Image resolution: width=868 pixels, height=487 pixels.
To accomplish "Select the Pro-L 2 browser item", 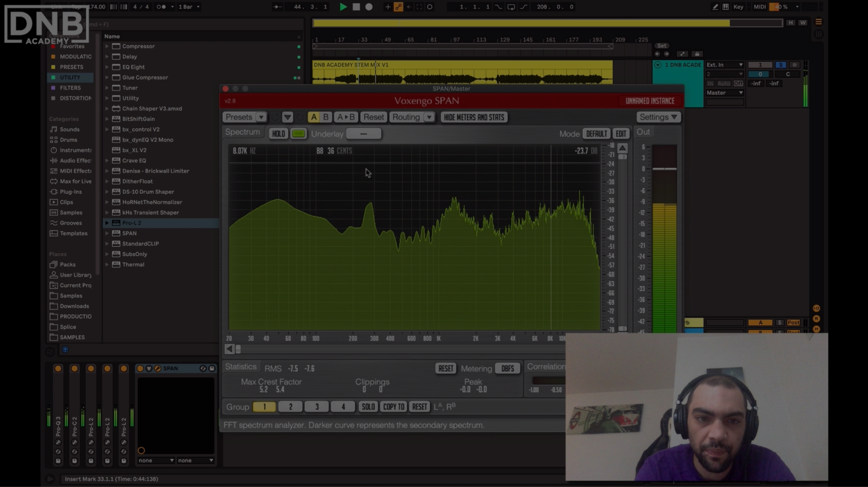I will [161, 223].
